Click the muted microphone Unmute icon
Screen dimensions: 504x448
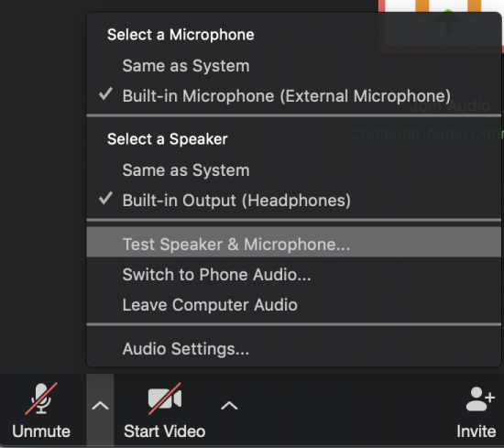41,399
